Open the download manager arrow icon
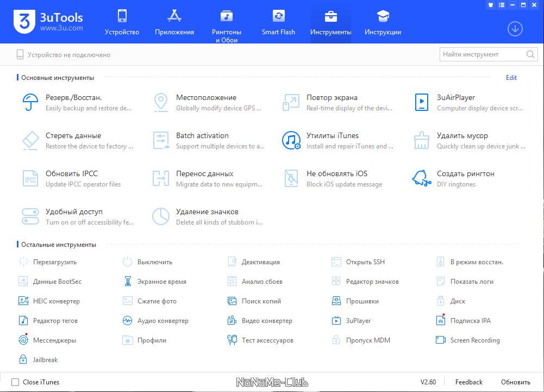The image size is (544, 392). 515,29
